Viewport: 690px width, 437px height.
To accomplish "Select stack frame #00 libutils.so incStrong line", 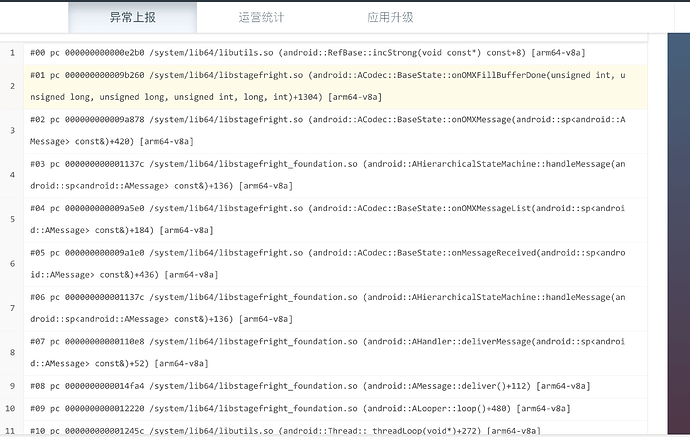I will point(335,53).
